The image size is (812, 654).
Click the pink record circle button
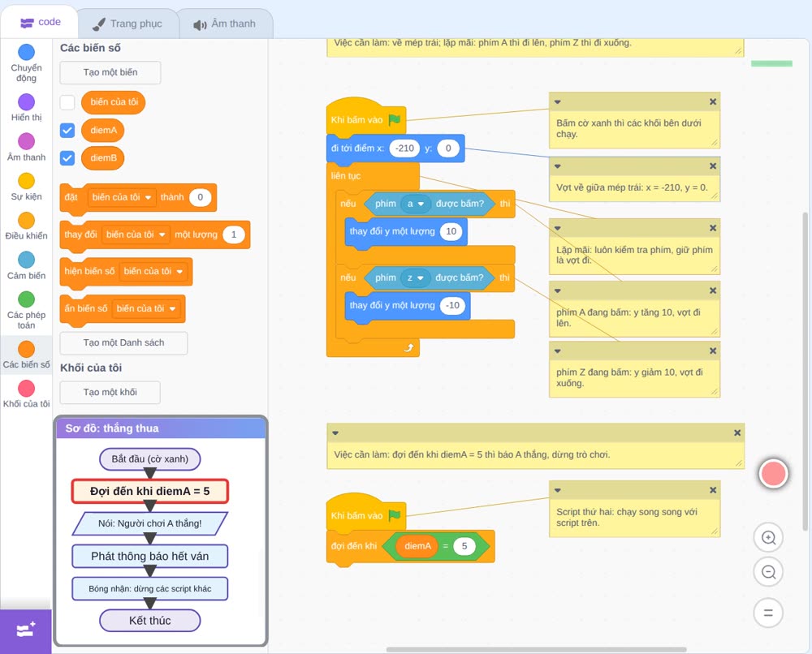[773, 473]
